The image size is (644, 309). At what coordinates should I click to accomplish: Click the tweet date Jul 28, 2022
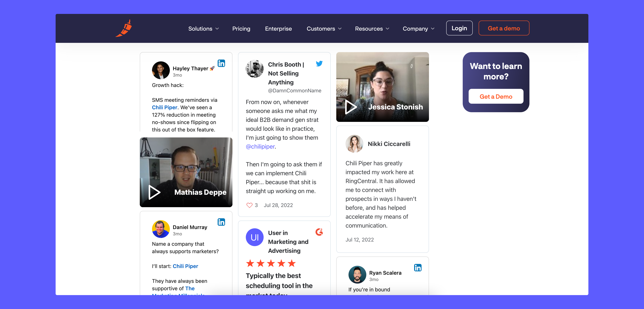(278, 205)
